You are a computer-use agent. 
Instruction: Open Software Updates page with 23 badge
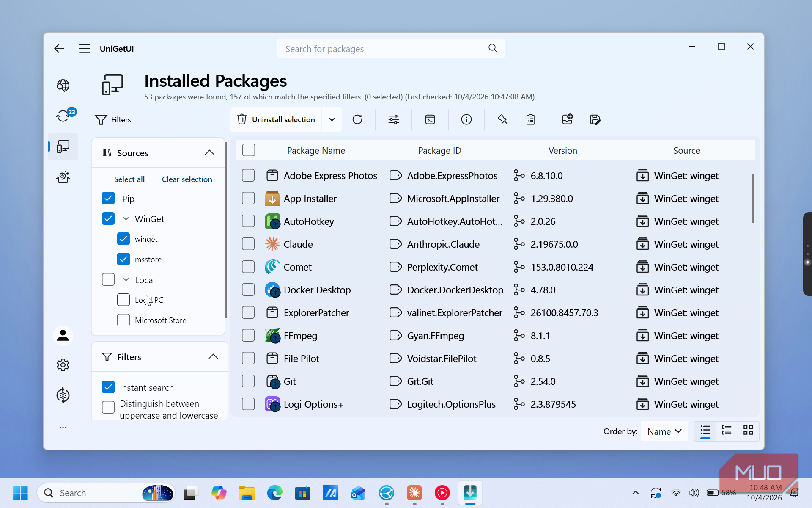pyautogui.click(x=63, y=116)
